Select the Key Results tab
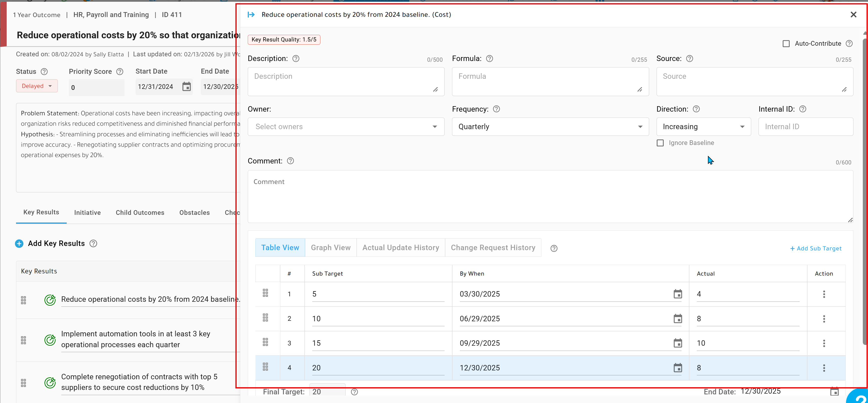 click(x=41, y=212)
